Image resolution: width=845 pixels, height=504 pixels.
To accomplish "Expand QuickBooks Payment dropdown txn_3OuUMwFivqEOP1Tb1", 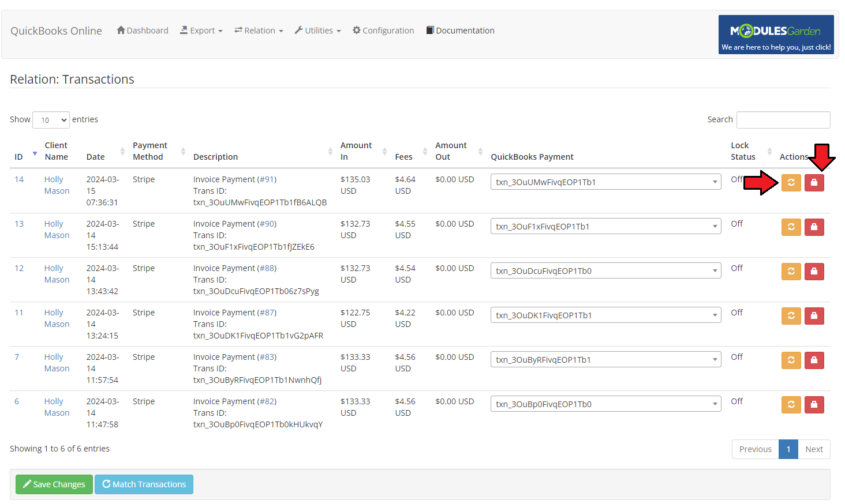I will coord(605,182).
